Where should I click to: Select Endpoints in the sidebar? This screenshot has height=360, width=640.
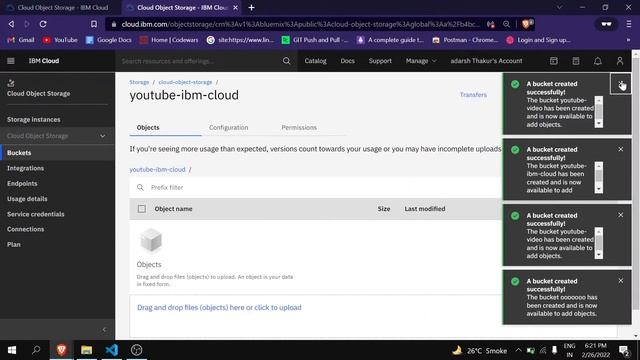tap(22, 184)
